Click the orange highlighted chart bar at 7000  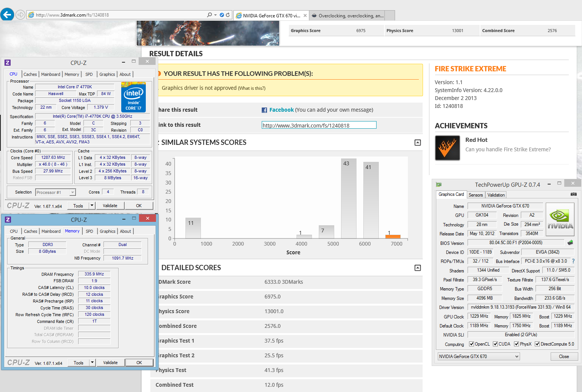click(x=393, y=237)
